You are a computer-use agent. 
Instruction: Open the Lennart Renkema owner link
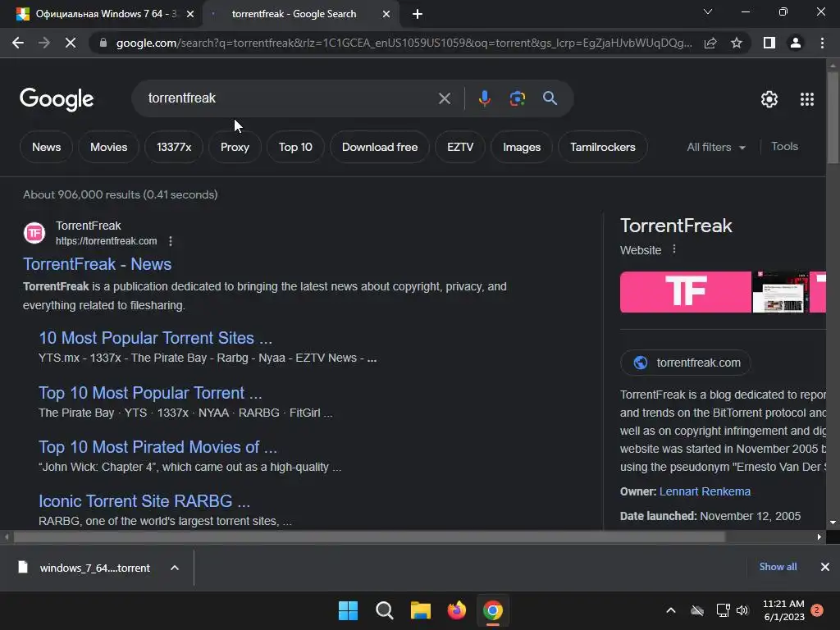[705, 492]
